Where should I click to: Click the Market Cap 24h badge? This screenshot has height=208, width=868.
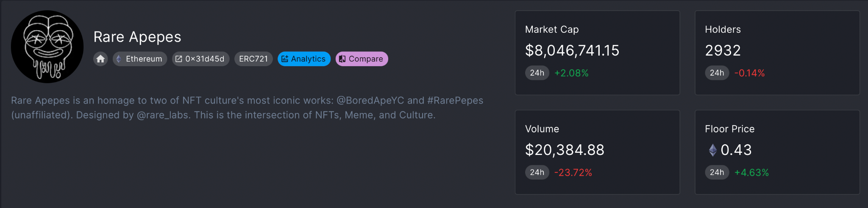(537, 73)
